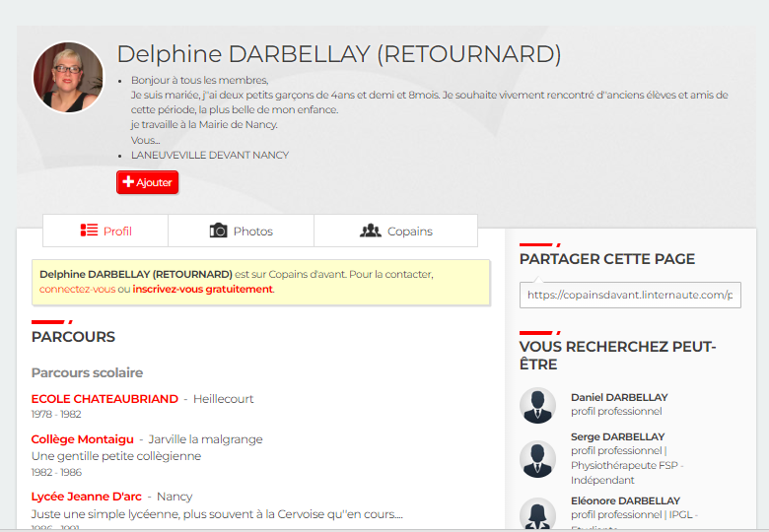Viewport: 769px width, 532px height.
Task: Click Eléonore DARBELLAY's avatar icon
Action: 537,514
